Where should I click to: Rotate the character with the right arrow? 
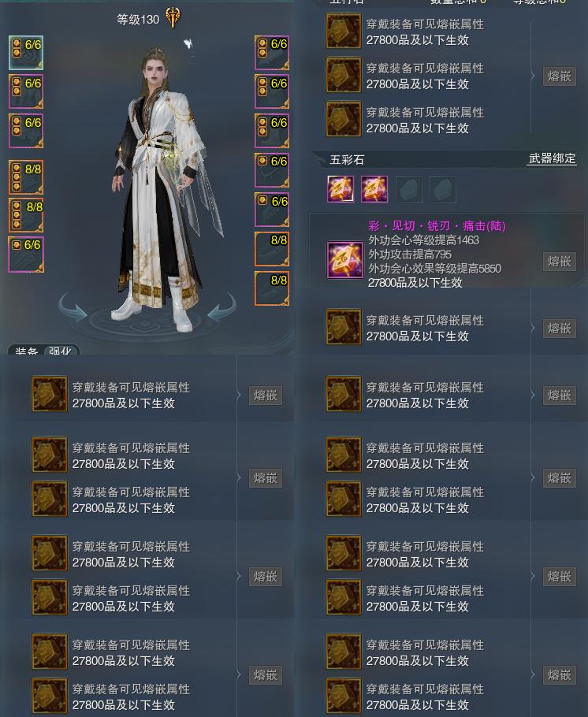(221, 306)
